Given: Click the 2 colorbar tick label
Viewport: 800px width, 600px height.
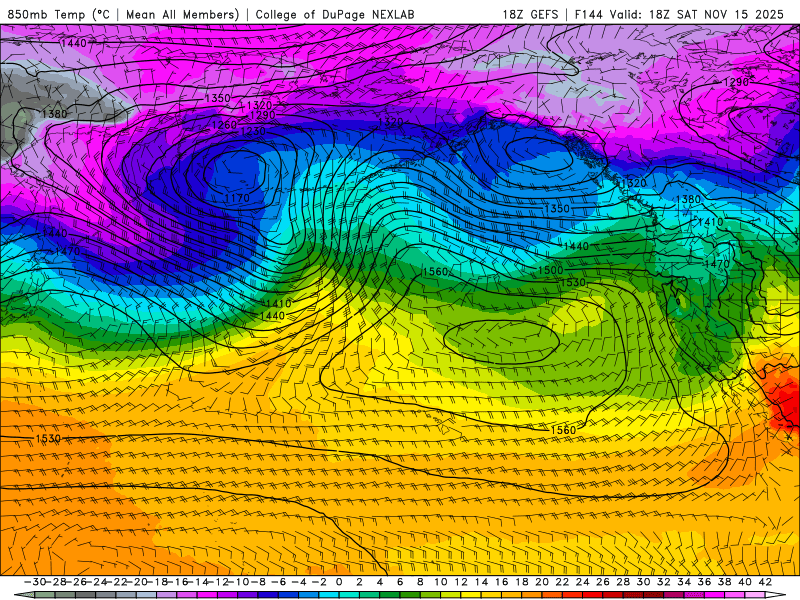Looking at the screenshot, I should click(x=360, y=582).
